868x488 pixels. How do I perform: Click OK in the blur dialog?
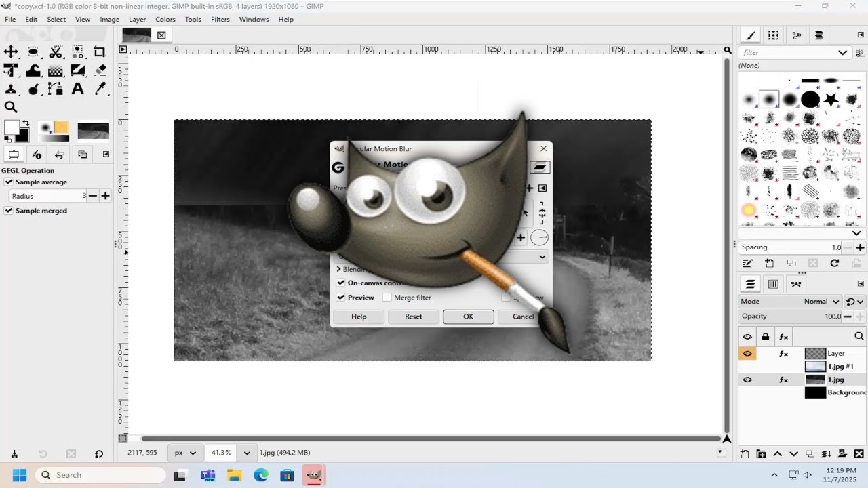pos(468,317)
